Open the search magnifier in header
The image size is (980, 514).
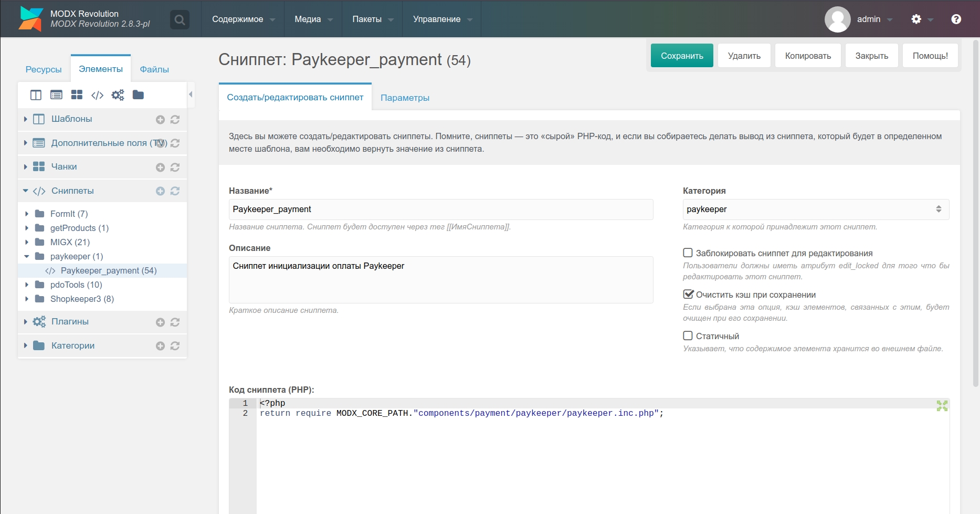(180, 20)
